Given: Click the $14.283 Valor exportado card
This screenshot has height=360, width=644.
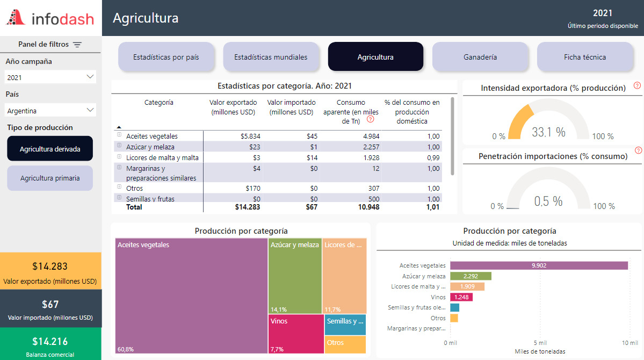Looking at the screenshot, I should click(x=50, y=271).
